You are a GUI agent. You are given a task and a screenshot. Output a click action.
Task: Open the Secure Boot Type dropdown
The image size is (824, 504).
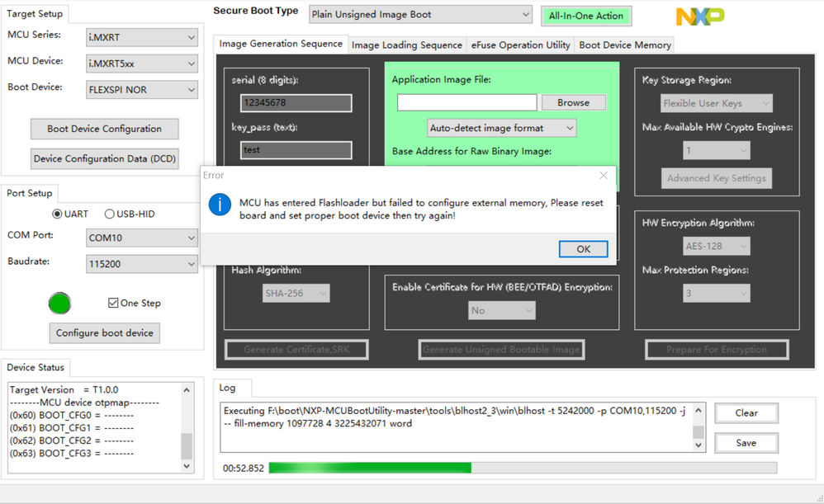[420, 15]
